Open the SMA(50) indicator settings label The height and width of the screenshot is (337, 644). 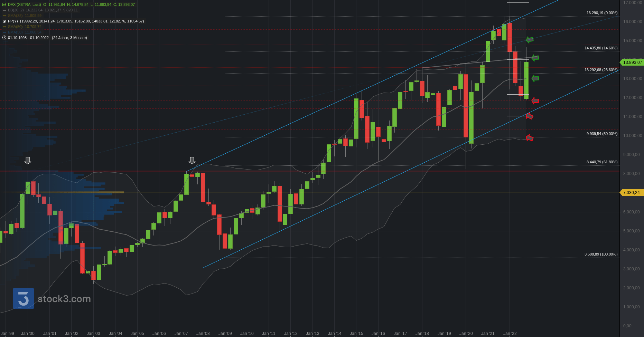(15, 27)
